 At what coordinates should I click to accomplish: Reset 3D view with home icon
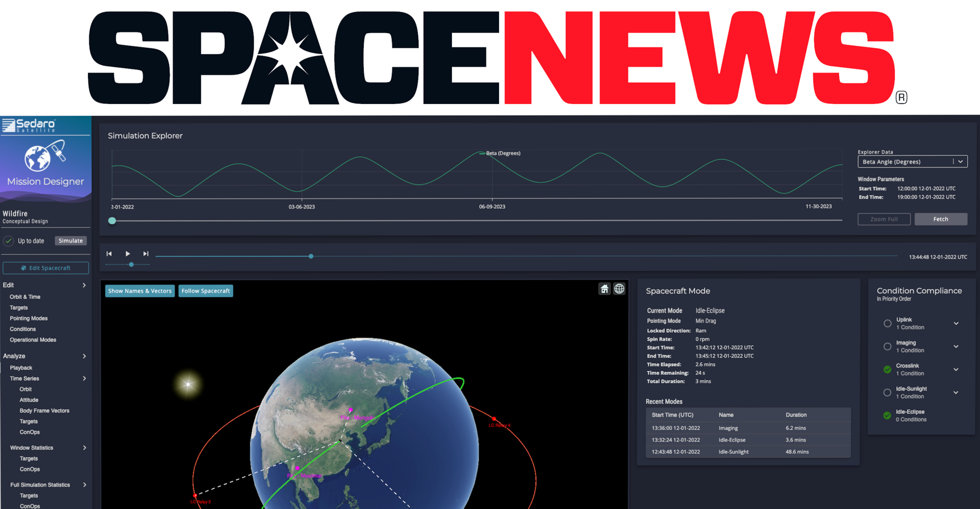(604, 289)
